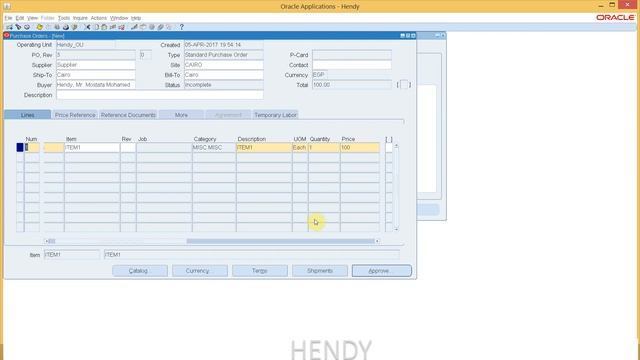This screenshot has width=640, height=360.
Task: Click the lines vertical scrollbar down arrow
Action: pyautogui.click(x=396, y=229)
